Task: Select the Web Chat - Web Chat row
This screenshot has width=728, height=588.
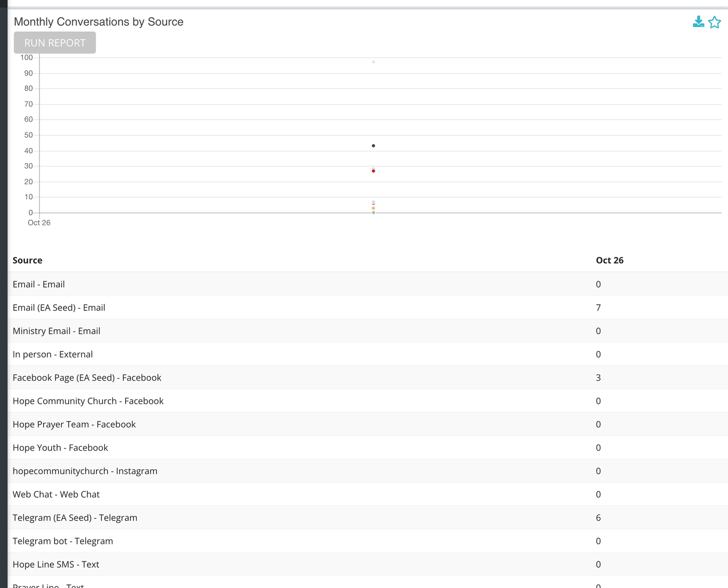Action: (368, 495)
